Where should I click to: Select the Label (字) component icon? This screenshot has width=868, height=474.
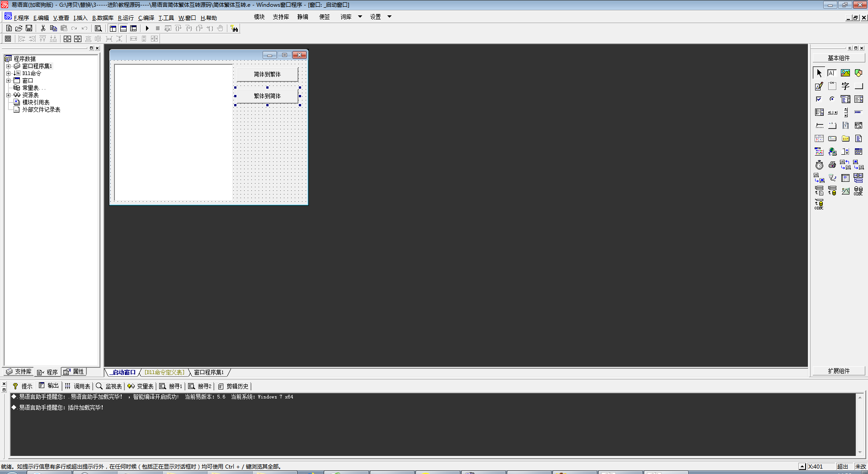845,86
